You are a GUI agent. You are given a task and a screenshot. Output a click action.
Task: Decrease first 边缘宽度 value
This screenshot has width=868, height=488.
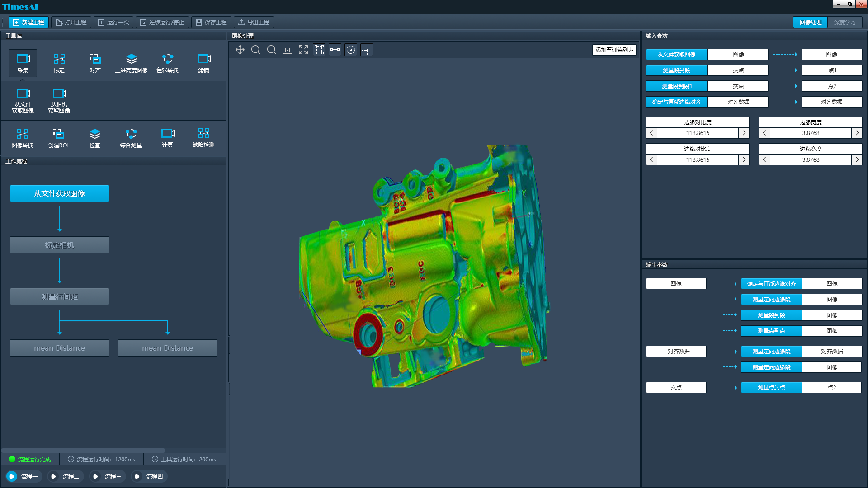click(764, 133)
